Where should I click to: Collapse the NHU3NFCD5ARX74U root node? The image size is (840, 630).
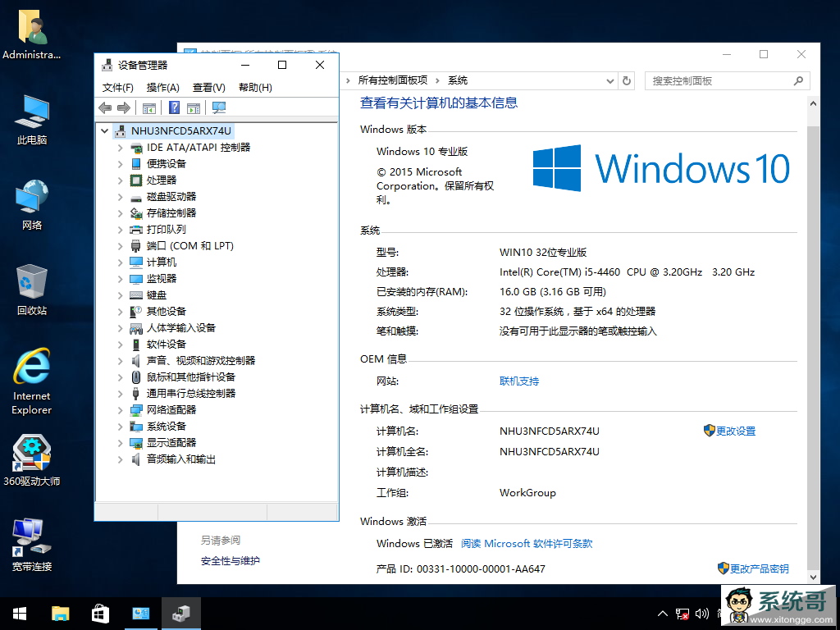[105, 130]
